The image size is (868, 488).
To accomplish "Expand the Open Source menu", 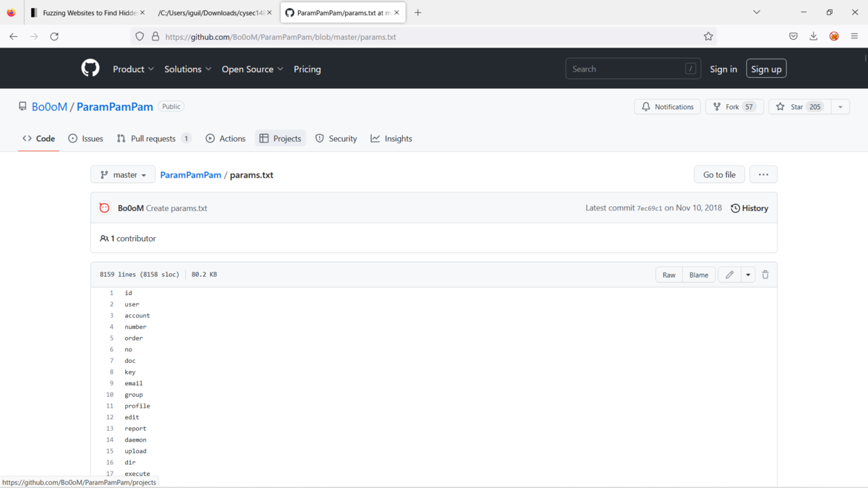I will click(x=252, y=69).
